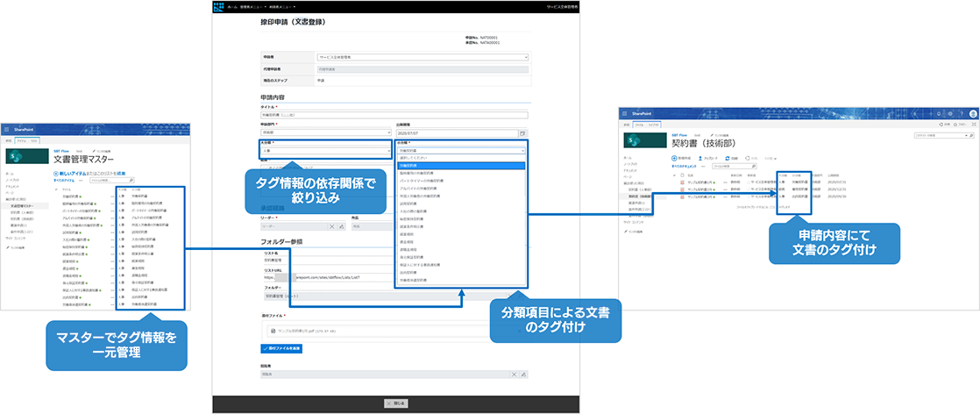The width and height of the screenshot is (980, 414).
Task: Open the 小分類 dropdown combo box
Action: (x=460, y=151)
